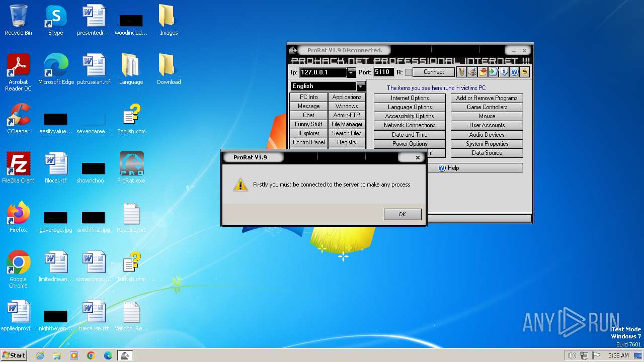
Task: Select the FileZilla Client shortcut
Action: [18, 168]
